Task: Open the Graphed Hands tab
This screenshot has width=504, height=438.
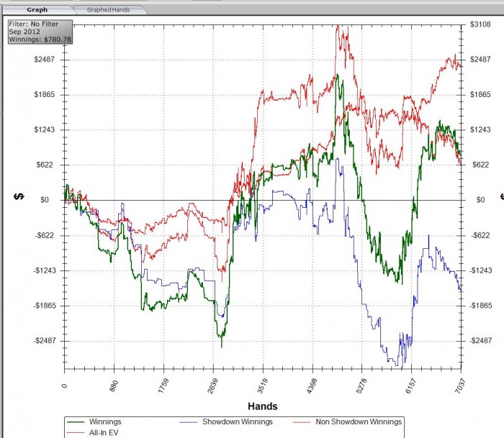Action: click(108, 10)
